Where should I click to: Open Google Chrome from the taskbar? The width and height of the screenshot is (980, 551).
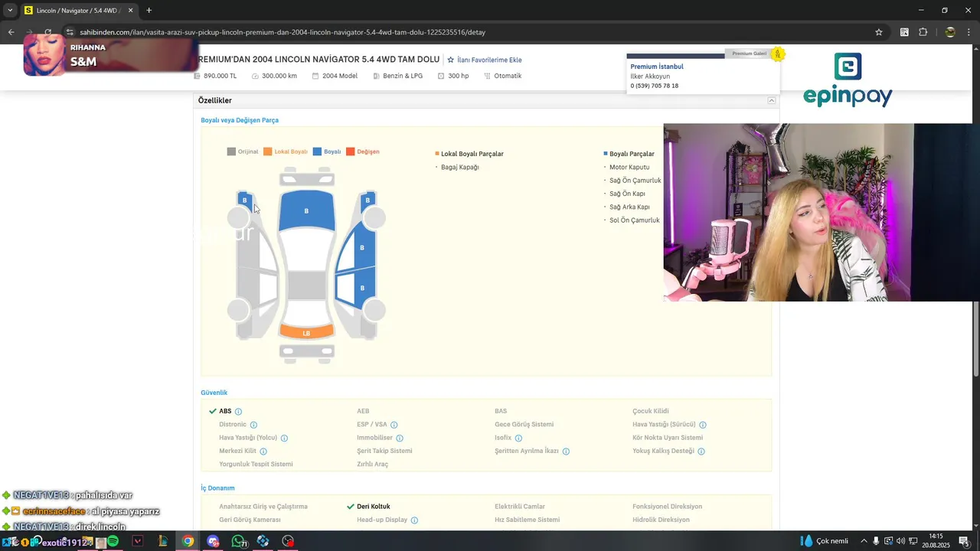click(x=188, y=541)
